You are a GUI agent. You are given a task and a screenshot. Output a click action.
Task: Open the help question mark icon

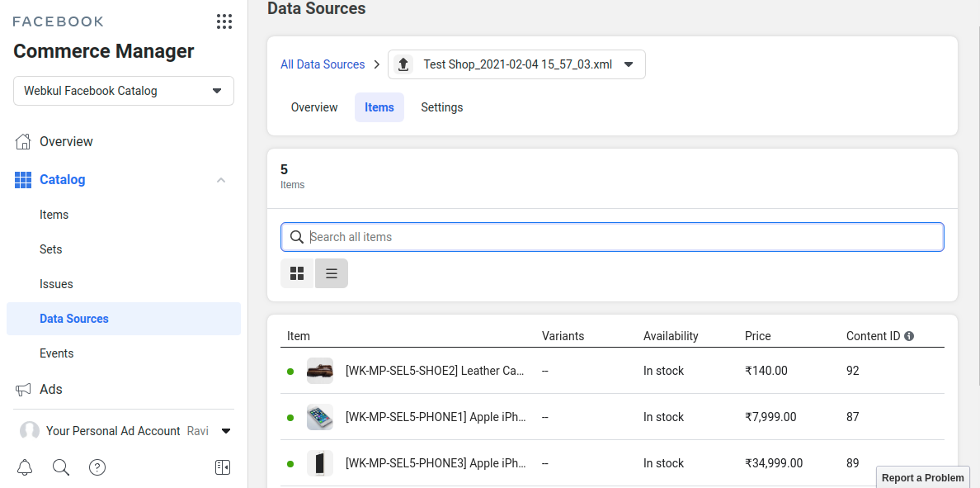(97, 467)
